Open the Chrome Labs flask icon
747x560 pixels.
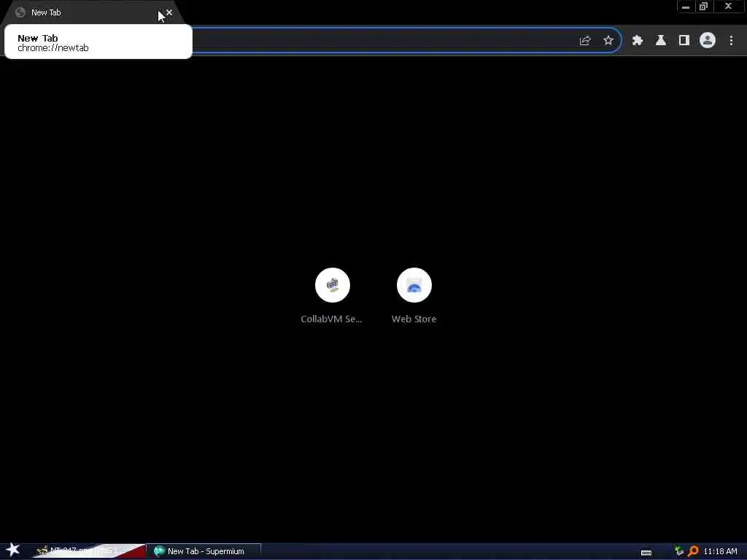(x=661, y=41)
